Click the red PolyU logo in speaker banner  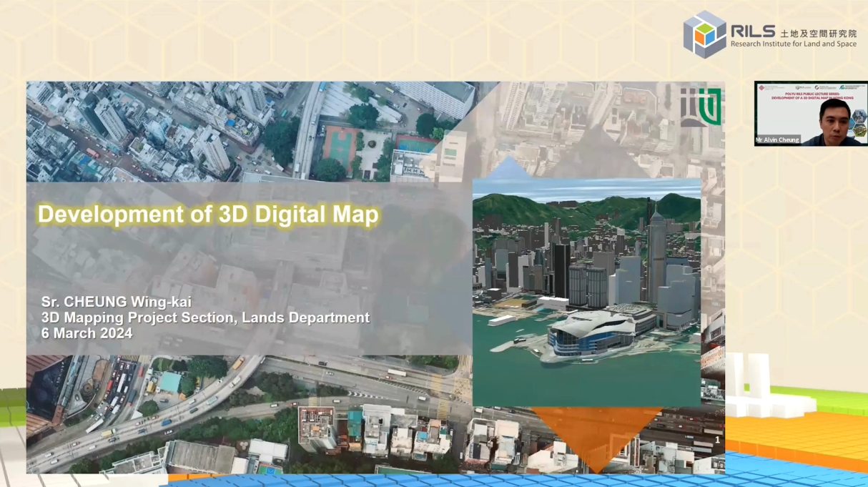pyautogui.click(x=761, y=87)
